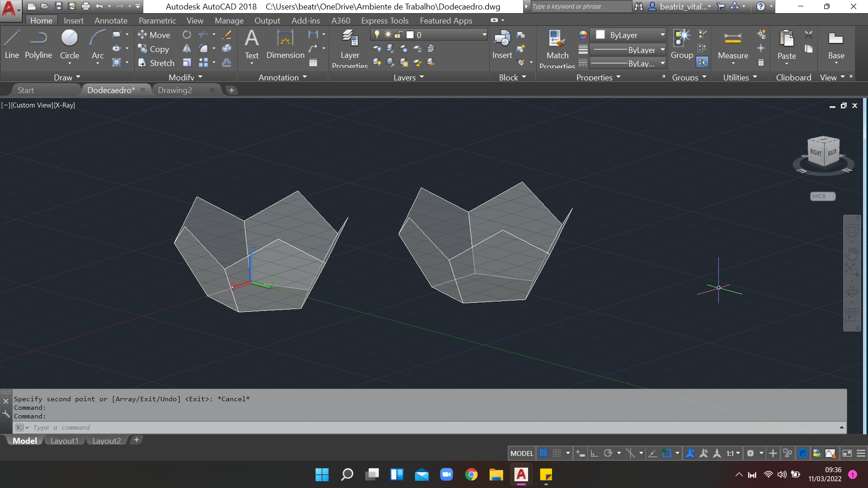Click the color wheel object color icon
This screenshot has width=868, height=488.
(x=583, y=35)
